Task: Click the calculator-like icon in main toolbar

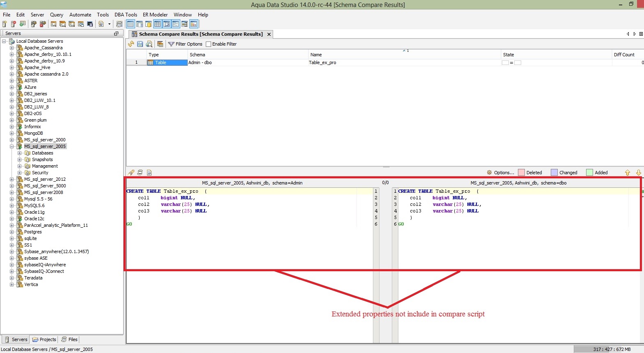Action: click(119, 24)
